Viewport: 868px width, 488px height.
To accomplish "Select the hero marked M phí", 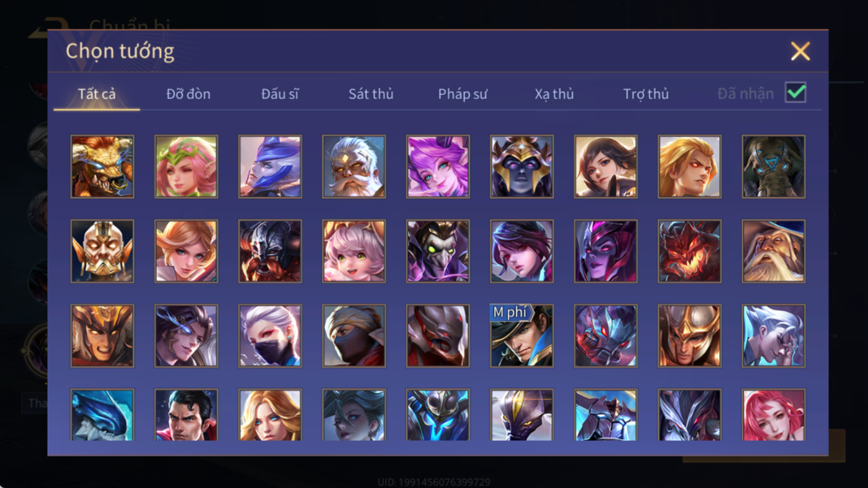I will (522, 335).
